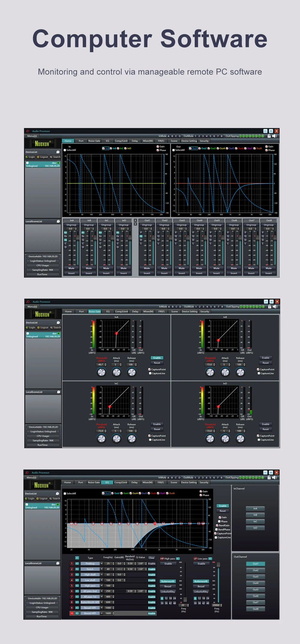Mute the Out5 mixer channel
Image resolution: width=300 pixels, height=644 pixels.
216,268
